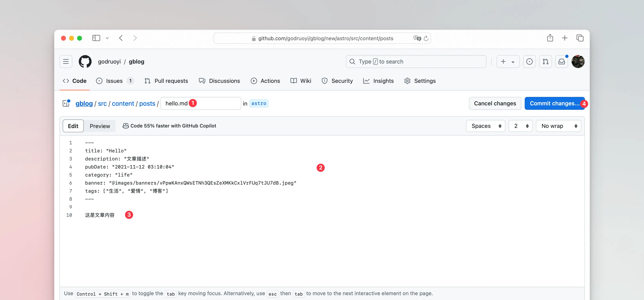Click the Safari translate page icon
The image size is (644, 300).
tap(417, 38)
